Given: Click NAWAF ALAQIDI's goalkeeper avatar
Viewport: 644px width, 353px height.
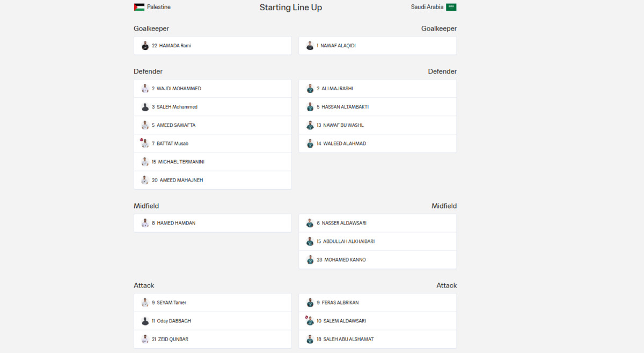Looking at the screenshot, I should (x=310, y=46).
